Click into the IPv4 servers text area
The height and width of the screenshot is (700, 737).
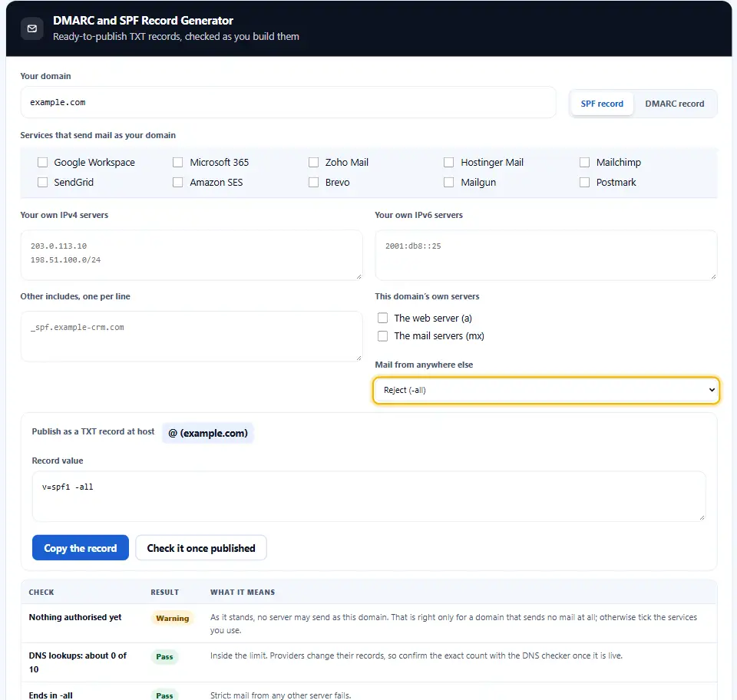191,255
